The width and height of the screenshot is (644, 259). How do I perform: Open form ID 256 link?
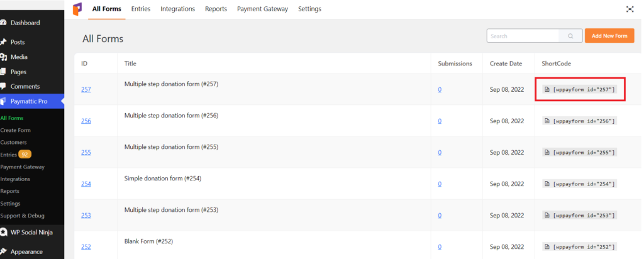[x=86, y=121]
